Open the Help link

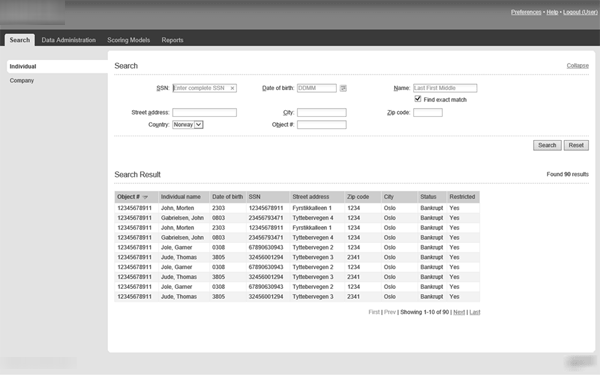point(552,12)
